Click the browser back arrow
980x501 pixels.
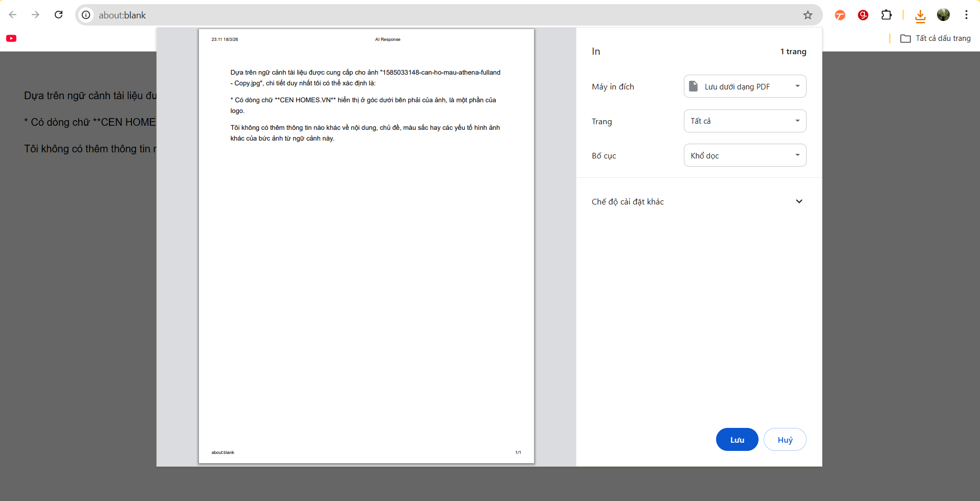13,15
